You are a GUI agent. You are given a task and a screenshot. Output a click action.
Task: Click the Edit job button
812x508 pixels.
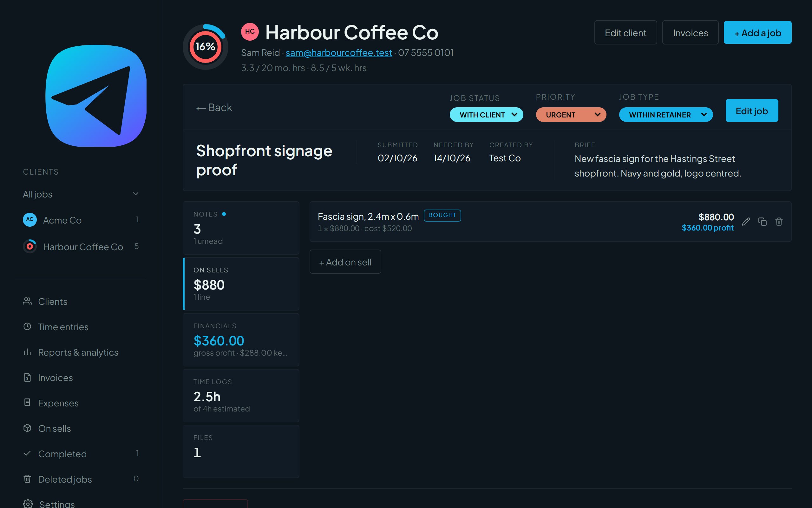click(752, 110)
